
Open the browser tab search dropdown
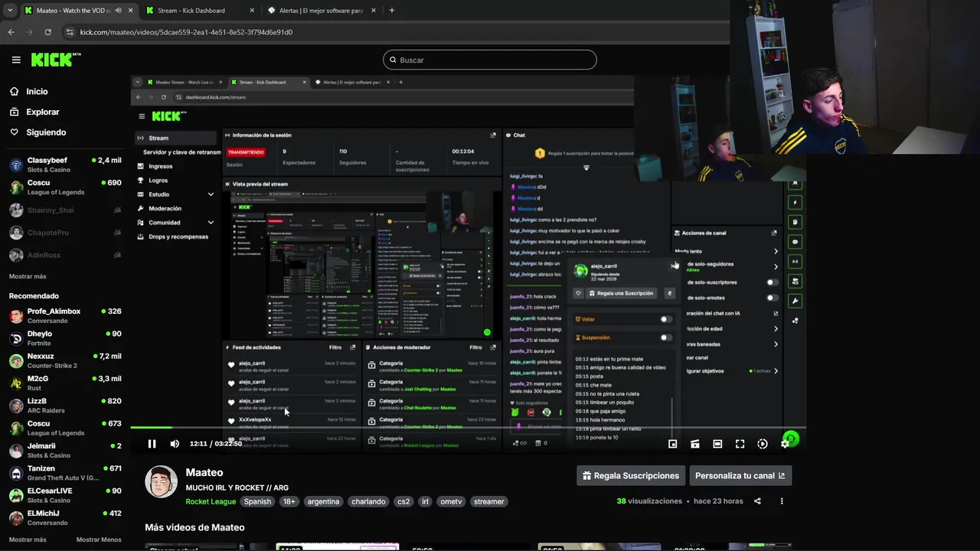pyautogui.click(x=10, y=11)
